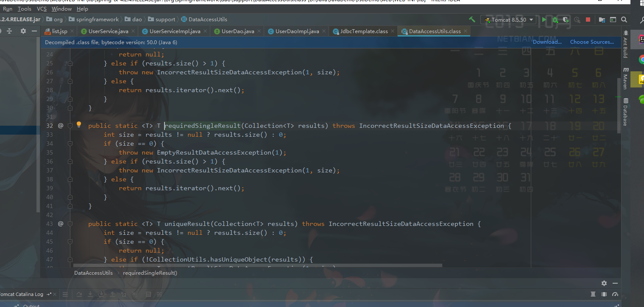Viewport: 644px width, 307px height.
Task: Enable Scroll to End in console output
Action: tap(90, 294)
